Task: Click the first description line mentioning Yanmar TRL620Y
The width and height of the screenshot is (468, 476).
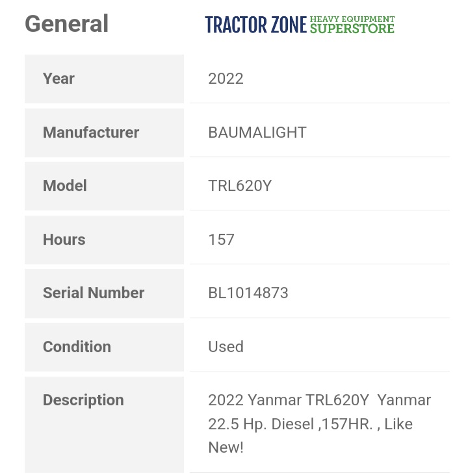Action: (319, 400)
